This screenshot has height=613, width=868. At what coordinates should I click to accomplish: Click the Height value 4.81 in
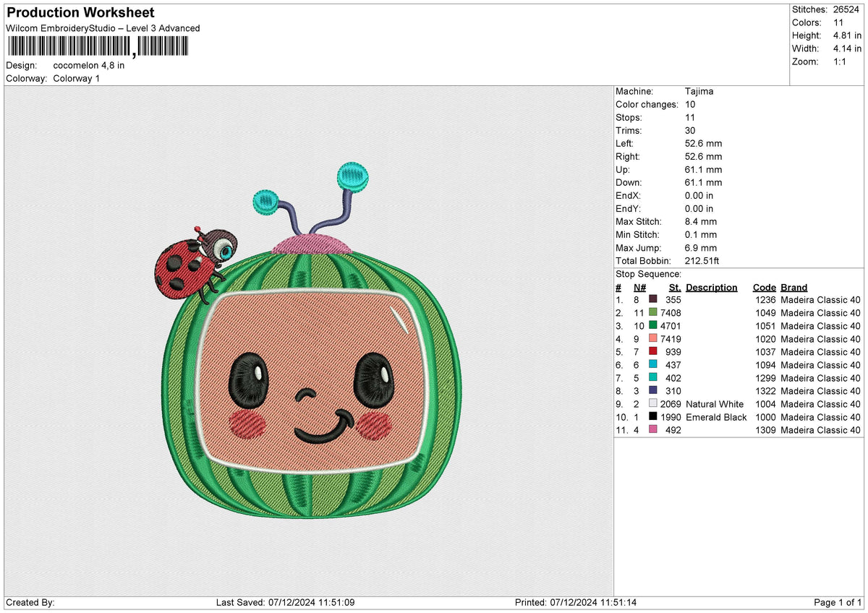[x=848, y=35]
